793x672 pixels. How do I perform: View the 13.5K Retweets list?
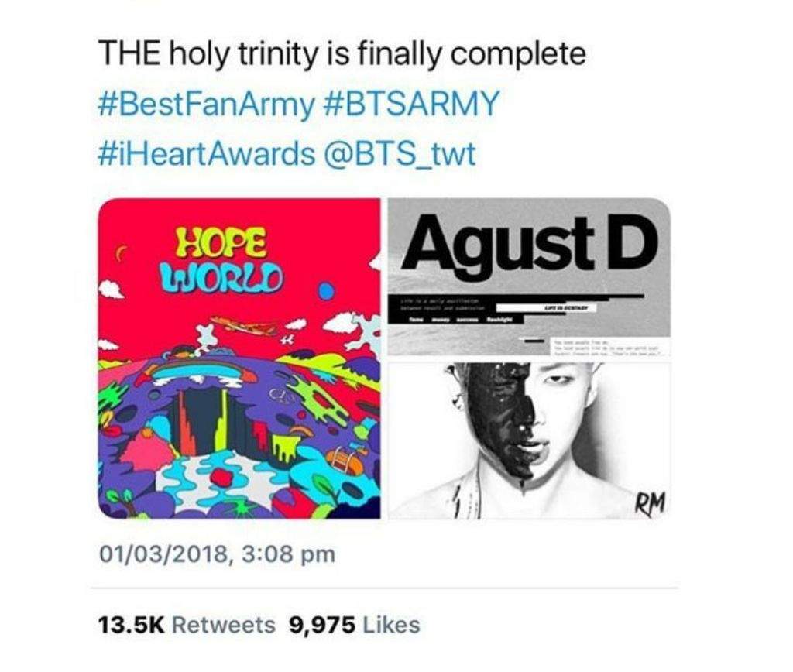click(x=186, y=625)
